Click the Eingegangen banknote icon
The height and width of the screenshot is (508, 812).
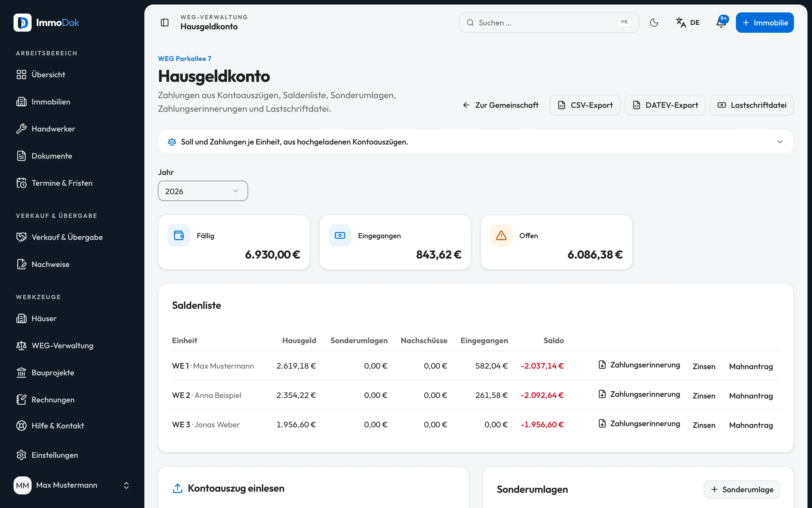340,236
